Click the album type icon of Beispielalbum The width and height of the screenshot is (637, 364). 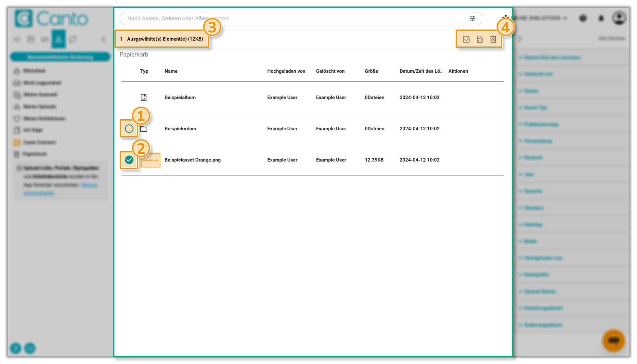144,97
